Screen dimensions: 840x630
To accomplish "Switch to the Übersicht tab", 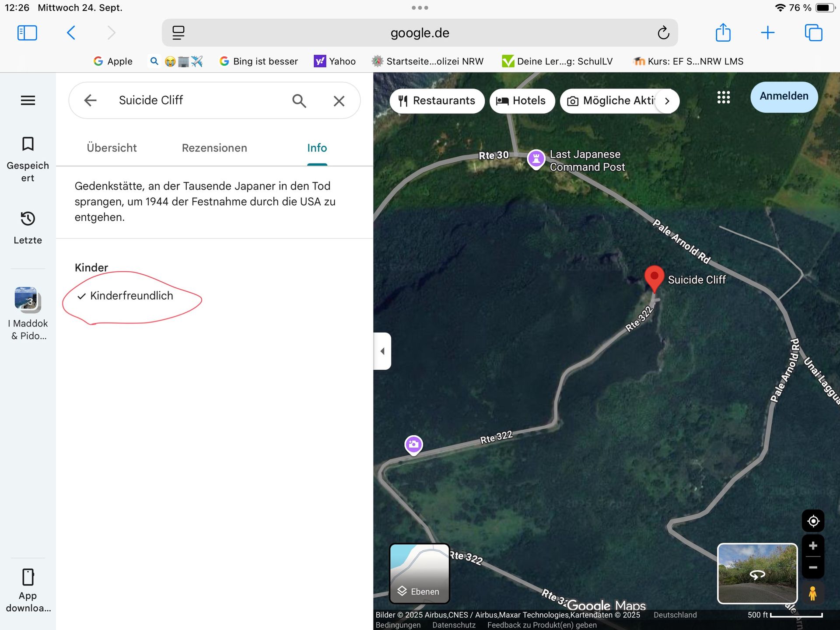I will [112, 148].
